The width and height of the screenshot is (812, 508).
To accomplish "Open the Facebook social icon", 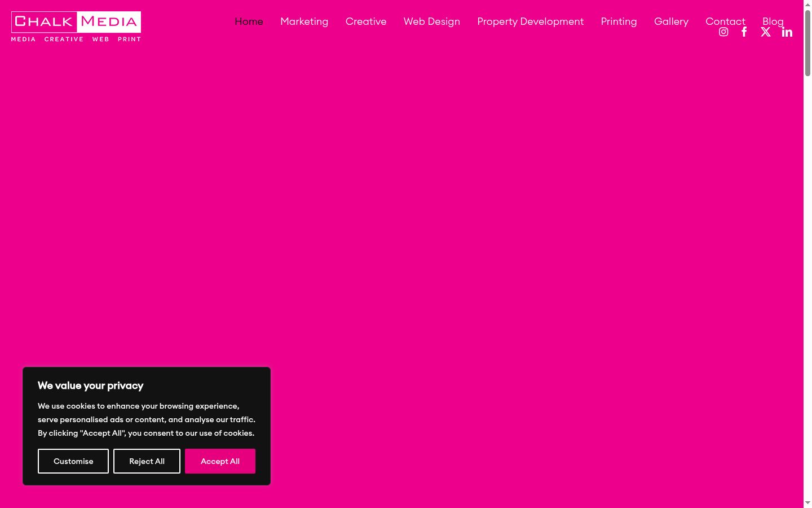I will (x=744, y=32).
